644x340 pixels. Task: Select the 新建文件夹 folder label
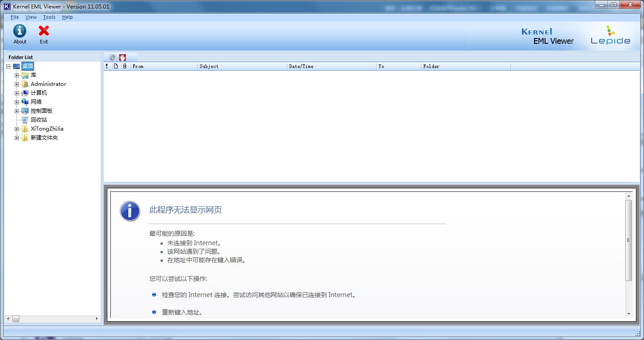click(44, 138)
